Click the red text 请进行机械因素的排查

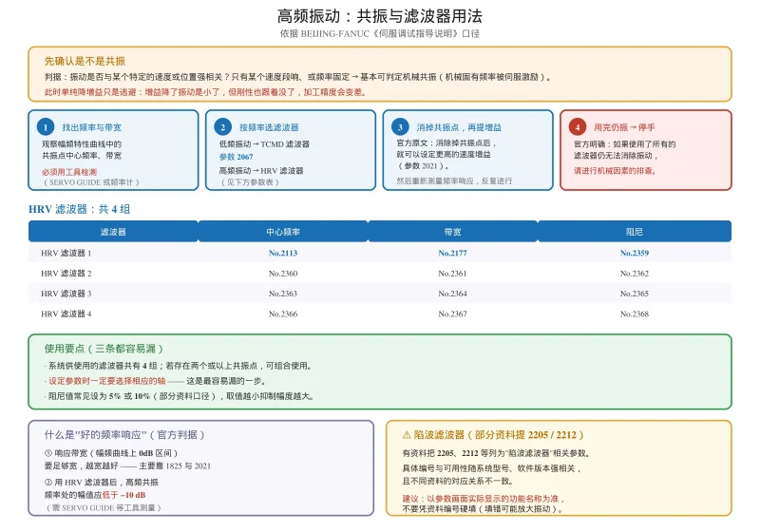(615, 171)
